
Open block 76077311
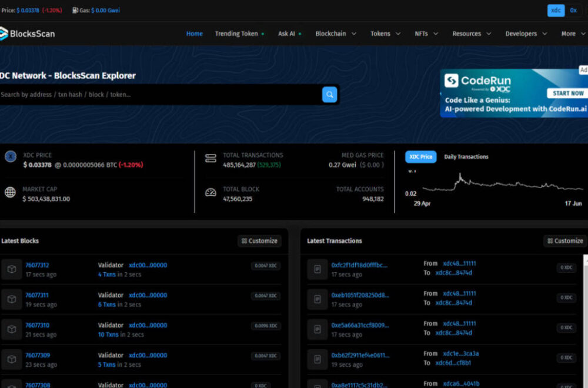coord(36,295)
